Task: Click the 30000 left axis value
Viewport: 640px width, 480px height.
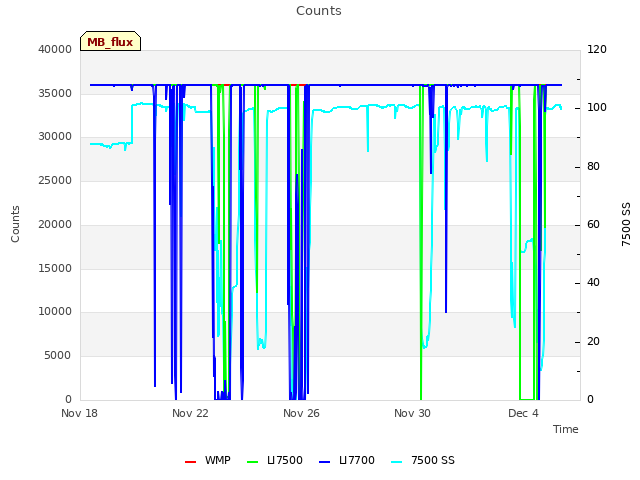Action: click(x=55, y=137)
